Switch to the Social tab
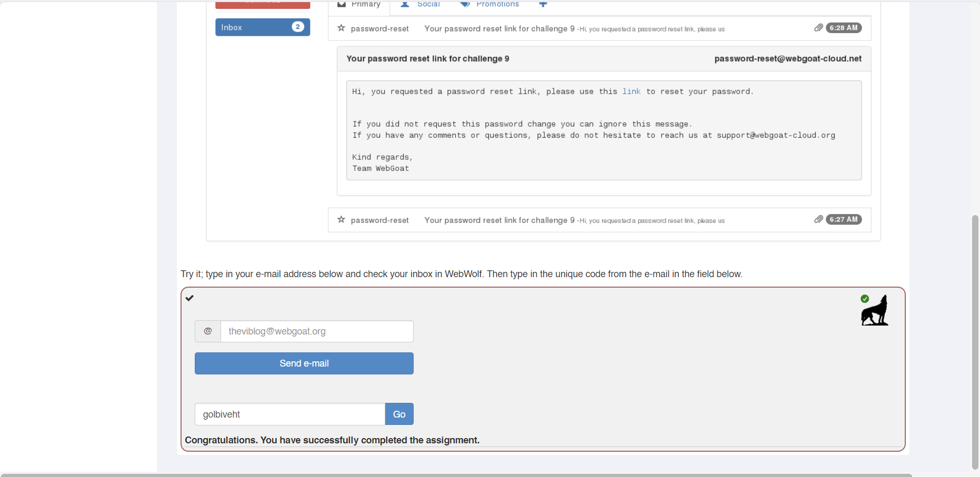The image size is (980, 477). [x=421, y=5]
